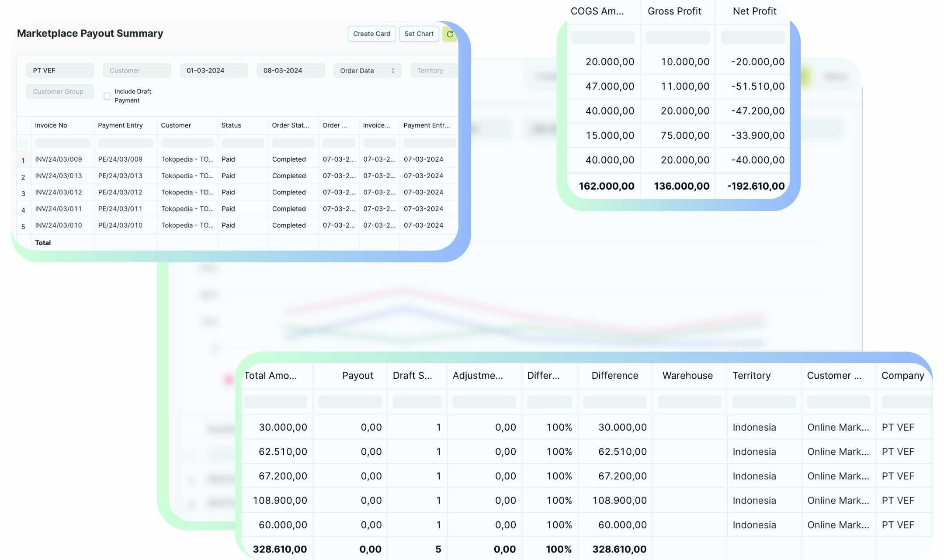The image size is (944, 560).
Task: Sort by the Difference column header
Action: 614,375
